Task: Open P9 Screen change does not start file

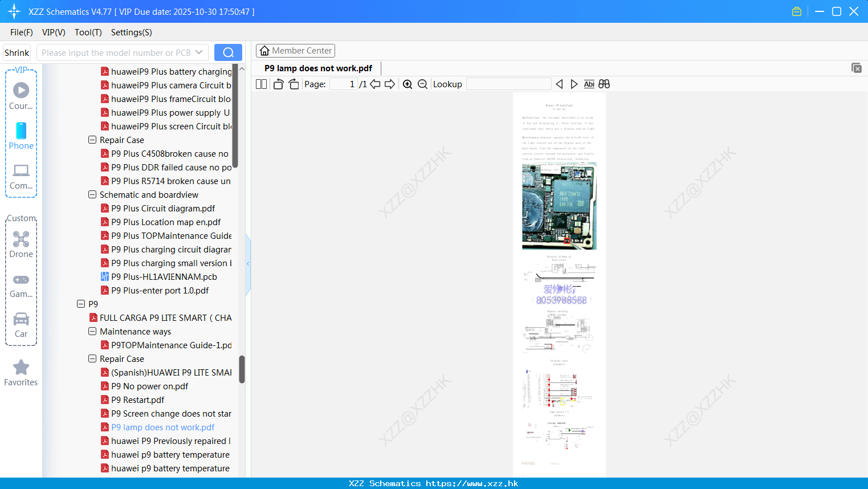Action: point(172,413)
